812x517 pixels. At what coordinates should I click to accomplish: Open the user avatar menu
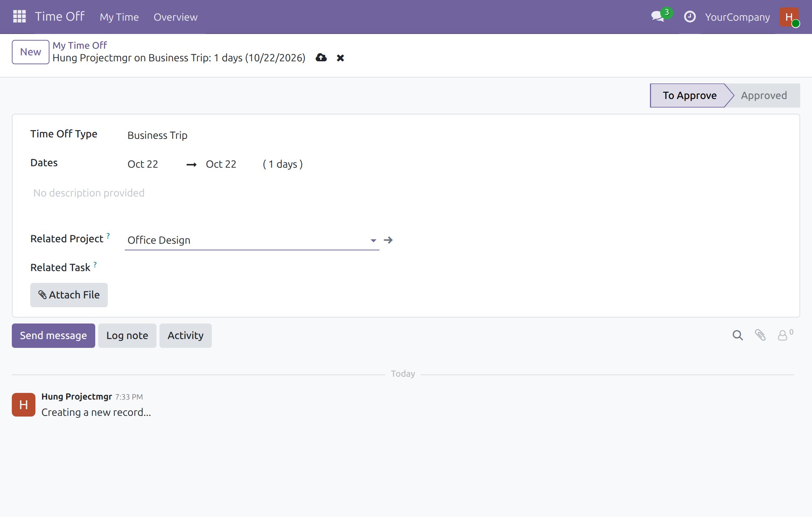tap(789, 17)
